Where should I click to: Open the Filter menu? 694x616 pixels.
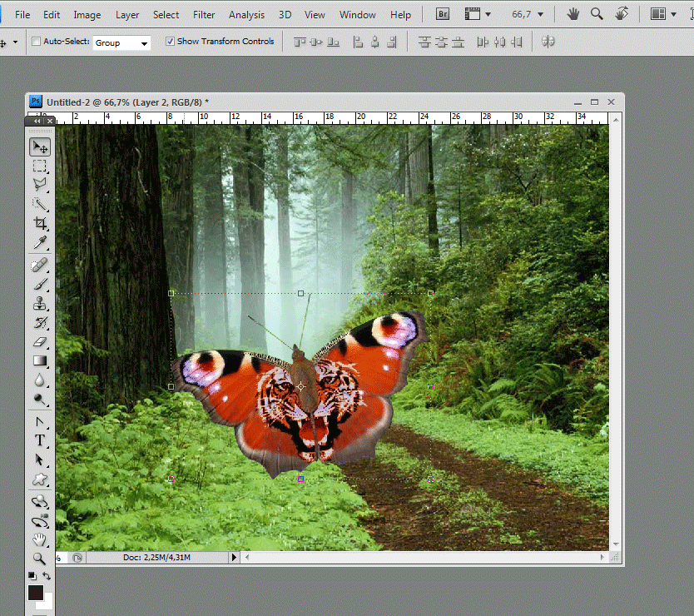(x=204, y=15)
